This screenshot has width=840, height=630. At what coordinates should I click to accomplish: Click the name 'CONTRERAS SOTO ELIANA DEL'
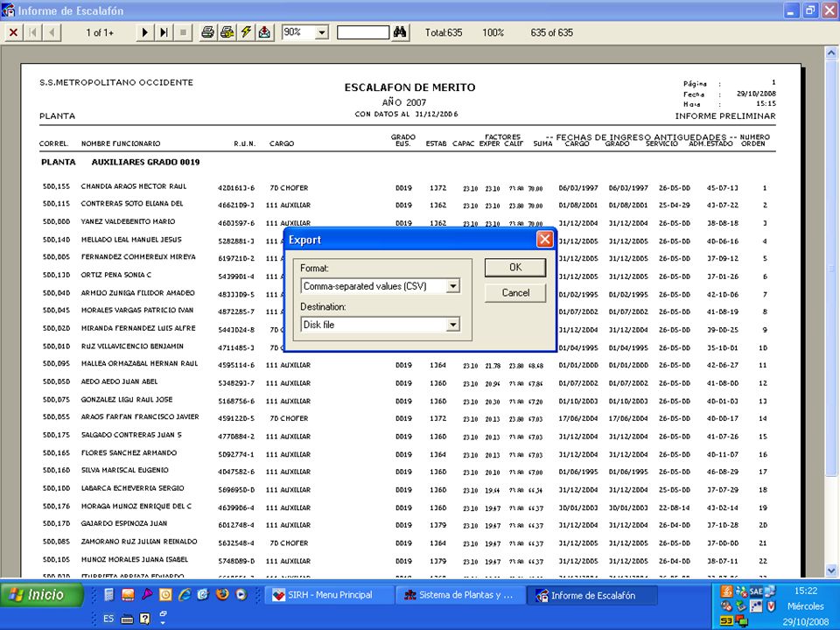coord(132,204)
